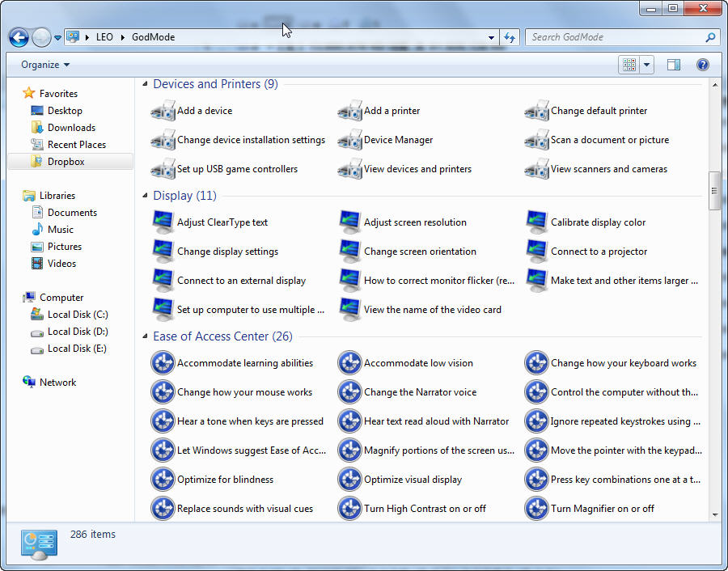Click the vertical scrollbar thumb
This screenshot has width=728, height=571.
[x=714, y=191]
